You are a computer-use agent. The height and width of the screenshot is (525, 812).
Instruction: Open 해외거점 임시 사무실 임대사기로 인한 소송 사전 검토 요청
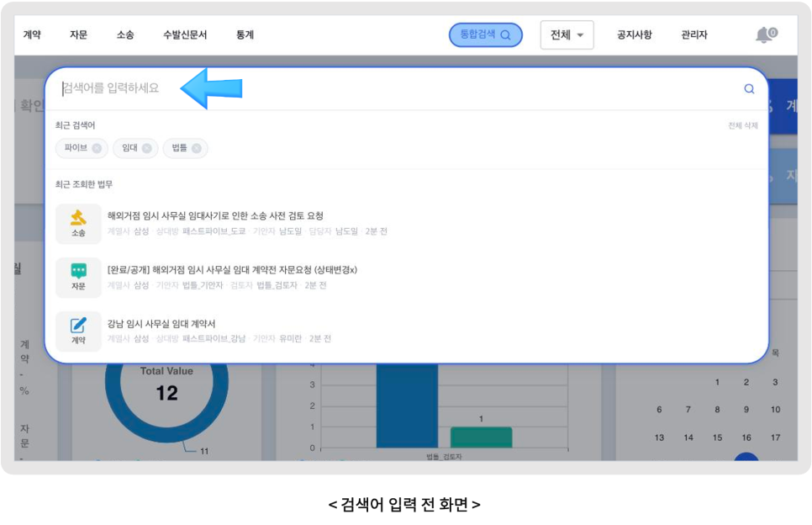pyautogui.click(x=215, y=215)
